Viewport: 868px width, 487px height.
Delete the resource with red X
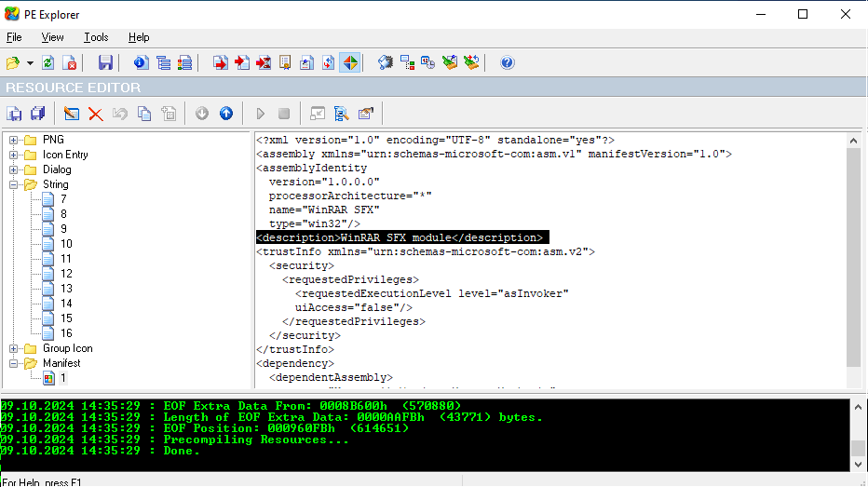(96, 114)
